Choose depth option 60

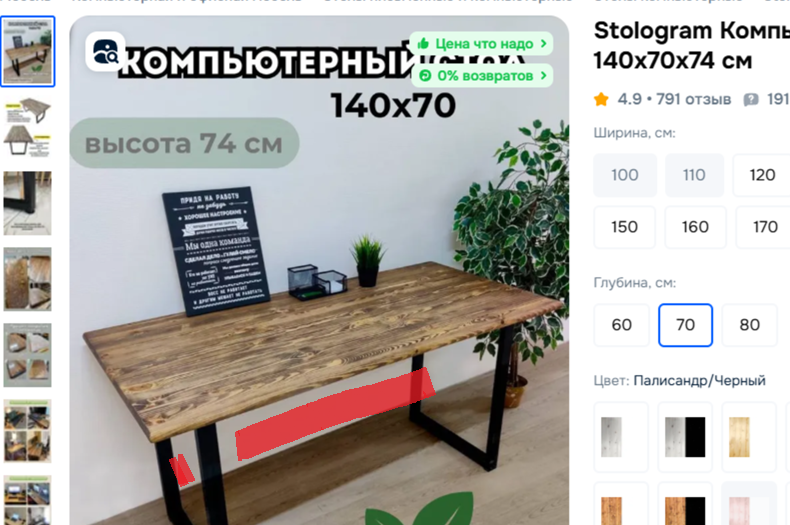622,325
